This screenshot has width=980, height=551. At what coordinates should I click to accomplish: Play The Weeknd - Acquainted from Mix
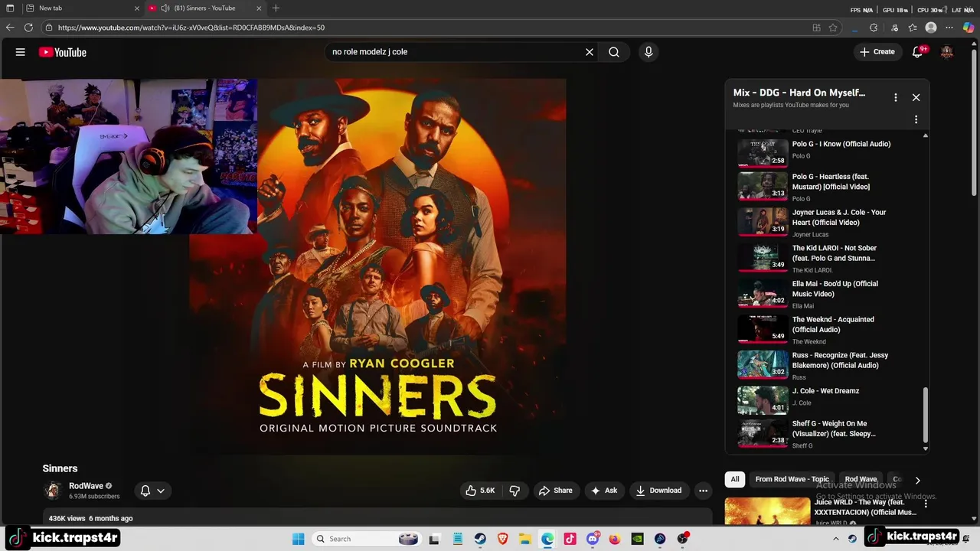(815, 330)
